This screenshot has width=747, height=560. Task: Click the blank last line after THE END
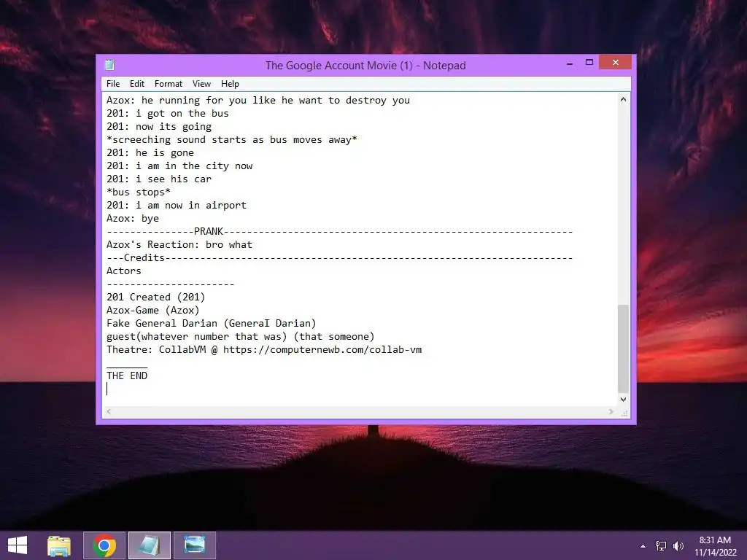pyautogui.click(x=360, y=389)
